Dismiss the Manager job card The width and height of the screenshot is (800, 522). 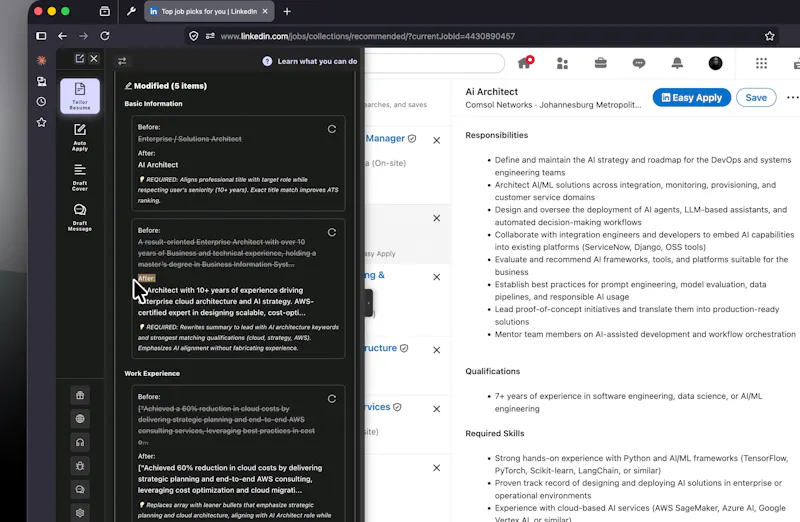(437, 140)
